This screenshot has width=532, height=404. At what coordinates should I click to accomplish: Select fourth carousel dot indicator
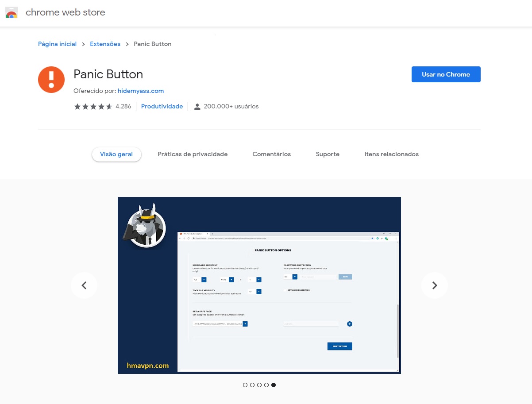tap(266, 385)
